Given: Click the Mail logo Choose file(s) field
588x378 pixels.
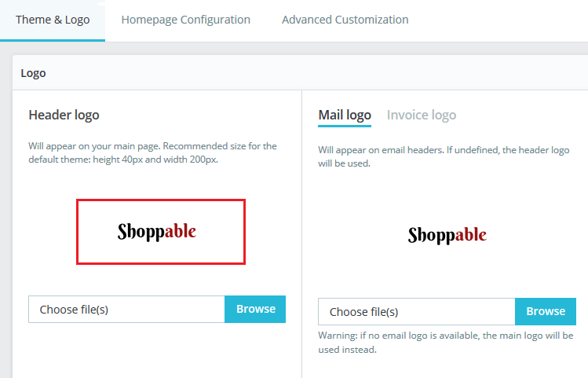Looking at the screenshot, I should [416, 311].
